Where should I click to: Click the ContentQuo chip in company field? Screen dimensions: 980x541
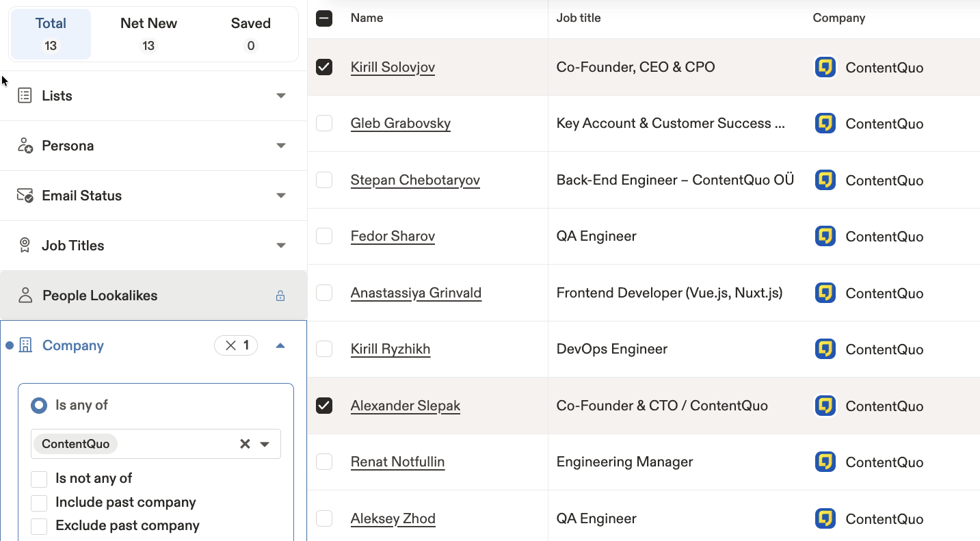75,444
